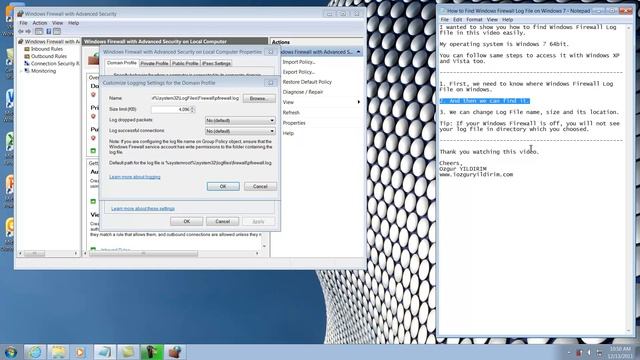The width and height of the screenshot is (640, 360).
Task: Open Internet Explorer from the taskbar
Action: [35, 352]
